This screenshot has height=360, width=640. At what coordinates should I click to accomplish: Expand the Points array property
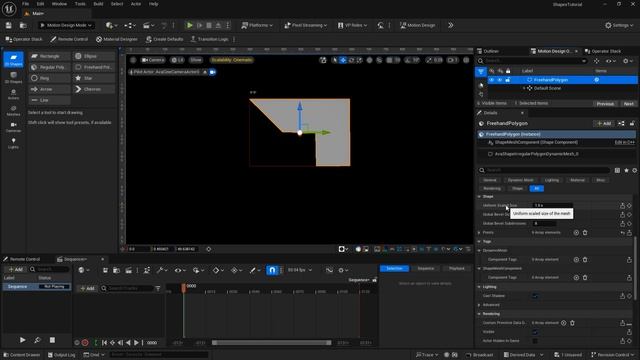(480, 233)
